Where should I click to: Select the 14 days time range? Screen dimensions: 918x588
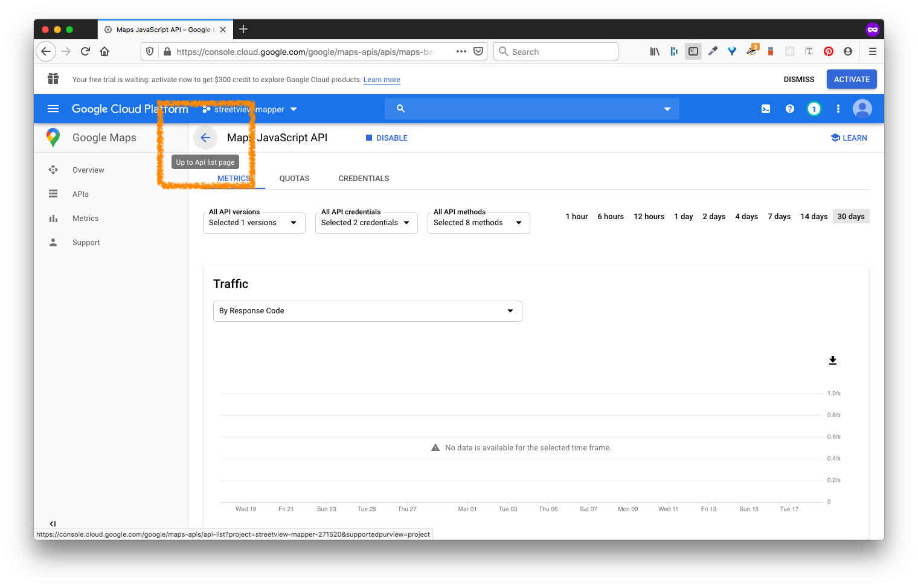coord(814,217)
